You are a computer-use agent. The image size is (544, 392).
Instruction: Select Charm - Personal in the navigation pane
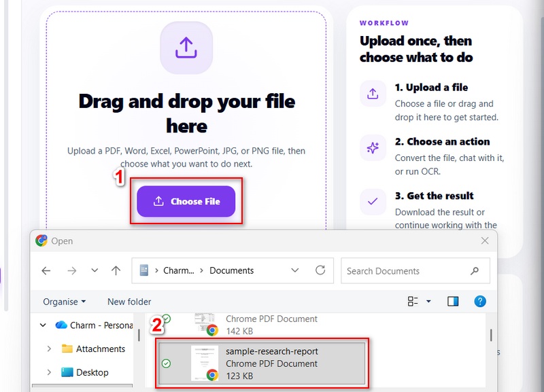(94, 325)
